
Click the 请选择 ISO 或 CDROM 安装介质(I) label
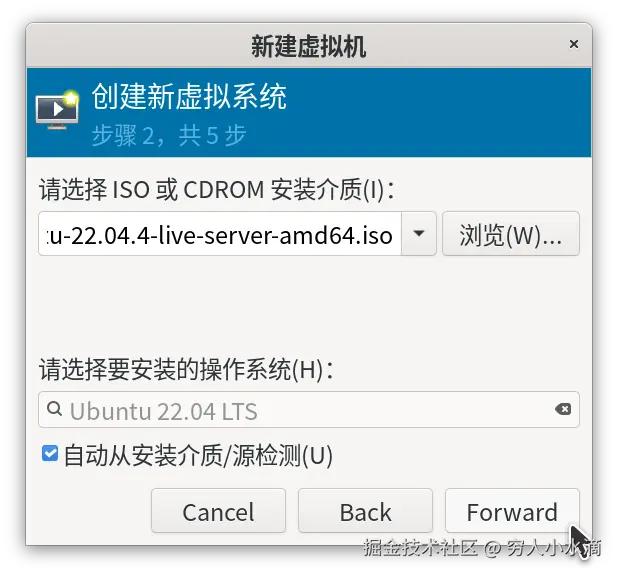coord(216,189)
